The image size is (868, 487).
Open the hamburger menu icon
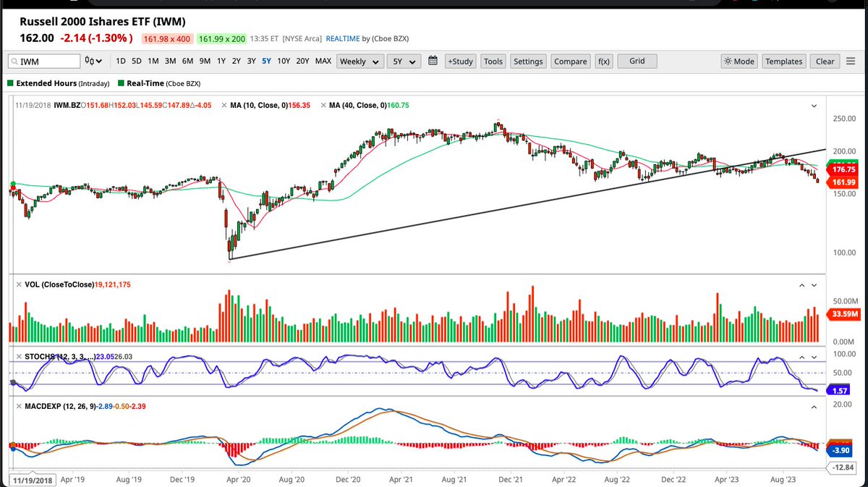pyautogui.click(x=851, y=62)
